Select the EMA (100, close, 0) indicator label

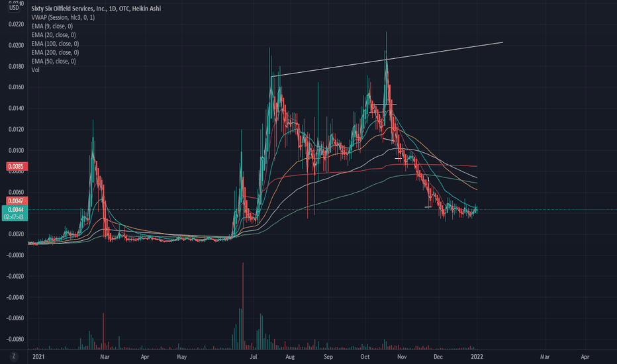point(55,44)
